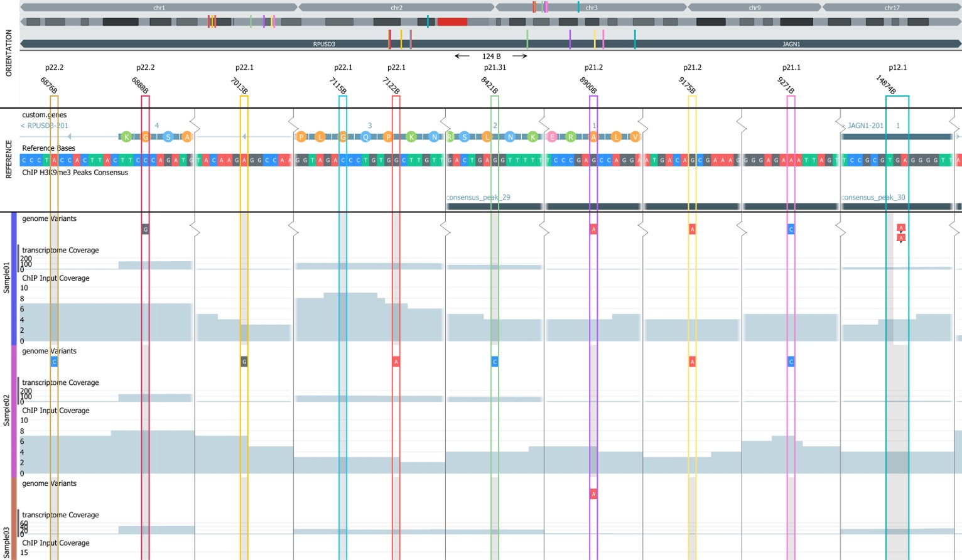This screenshot has width=962, height=560.
Task: Click Sample01 genome Variants track label
Action: pyautogui.click(x=49, y=218)
